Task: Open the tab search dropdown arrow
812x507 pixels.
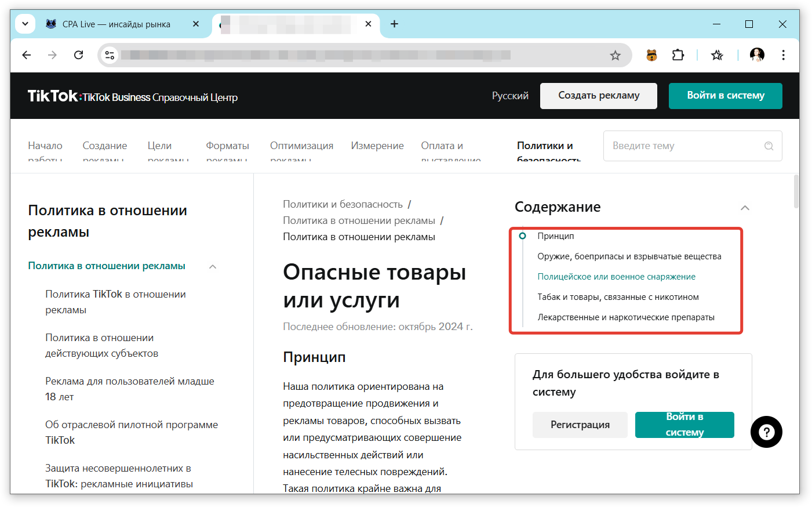Action: coord(25,24)
